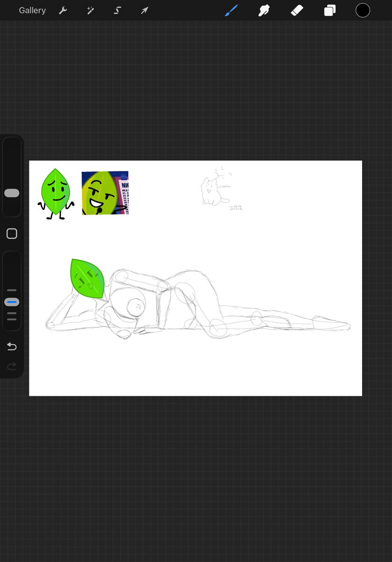Tap the square modify button on sidebar
The width and height of the screenshot is (392, 562).
coord(12,234)
